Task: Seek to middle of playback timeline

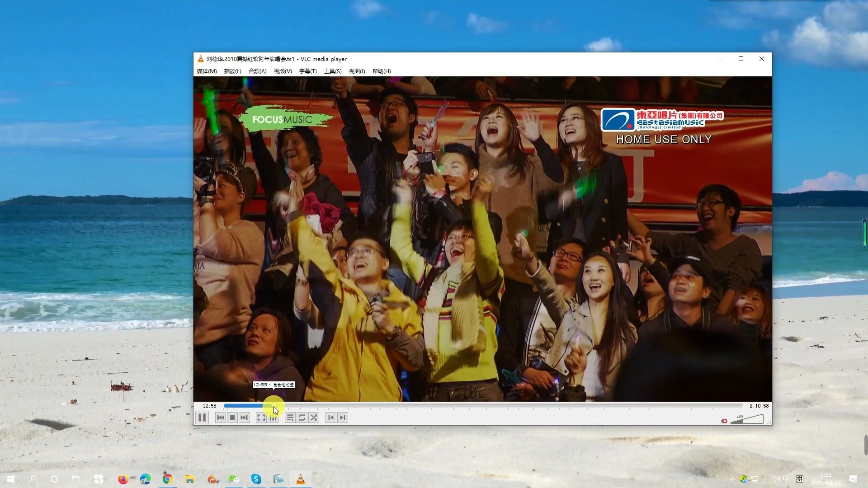Action: 483,406
